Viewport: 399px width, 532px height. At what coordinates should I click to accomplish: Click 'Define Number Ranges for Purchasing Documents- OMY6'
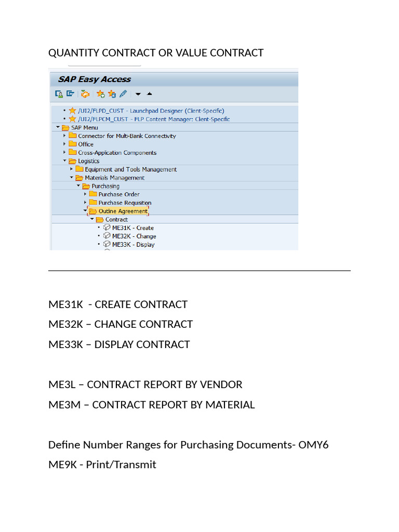tap(188, 445)
